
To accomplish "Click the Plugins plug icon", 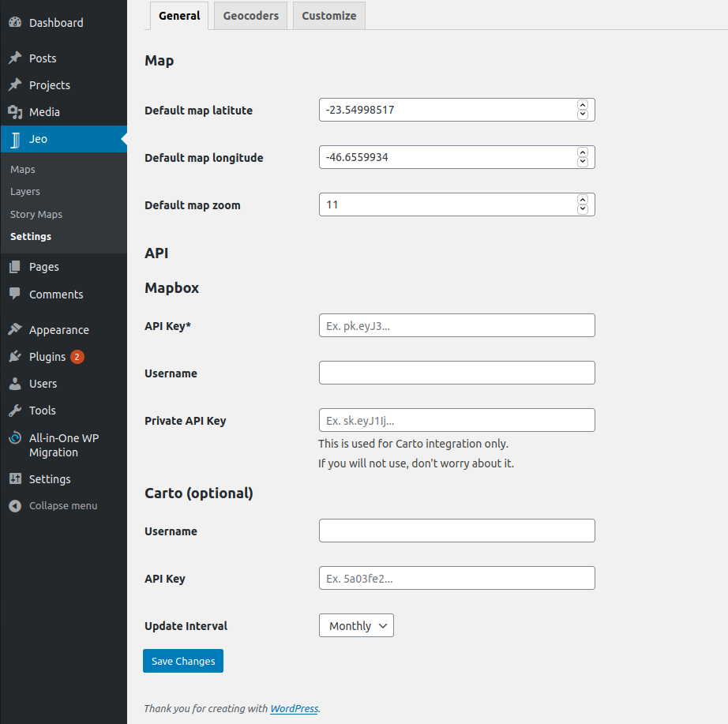I will pyautogui.click(x=15, y=356).
